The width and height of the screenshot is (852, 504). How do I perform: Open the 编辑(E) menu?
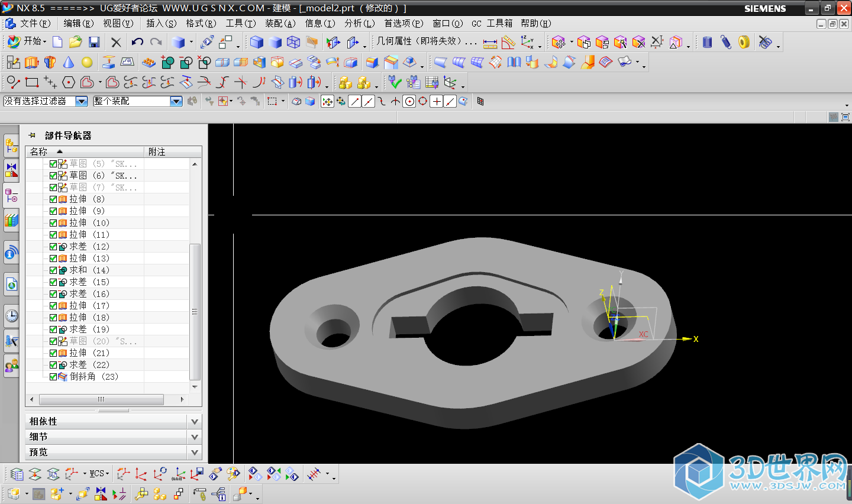pos(79,23)
